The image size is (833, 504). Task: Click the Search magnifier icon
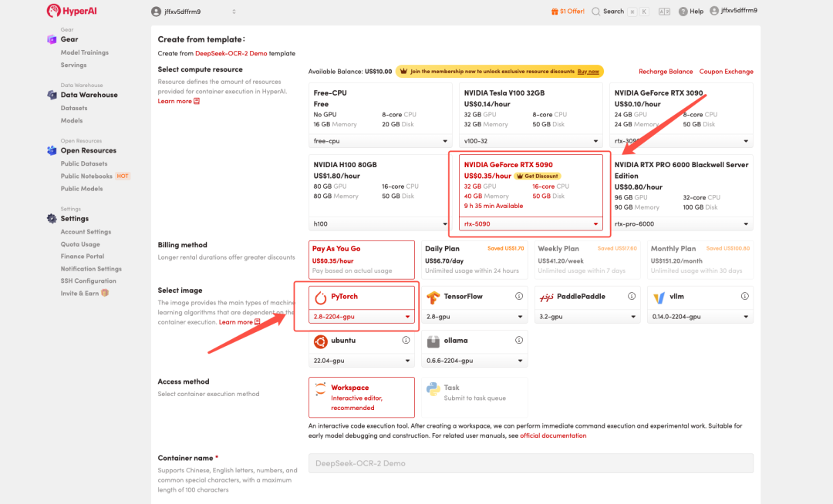[595, 12]
